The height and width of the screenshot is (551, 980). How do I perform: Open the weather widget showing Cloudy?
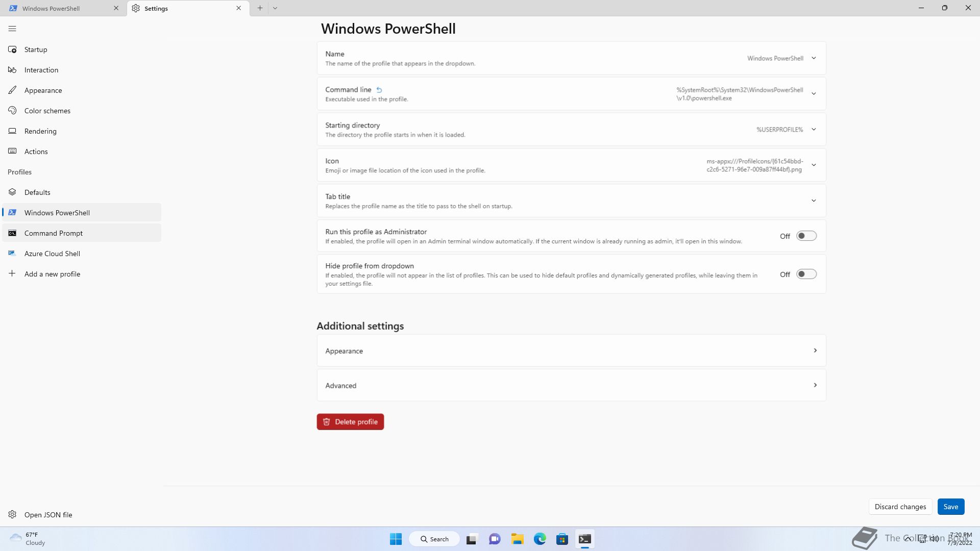click(x=28, y=539)
